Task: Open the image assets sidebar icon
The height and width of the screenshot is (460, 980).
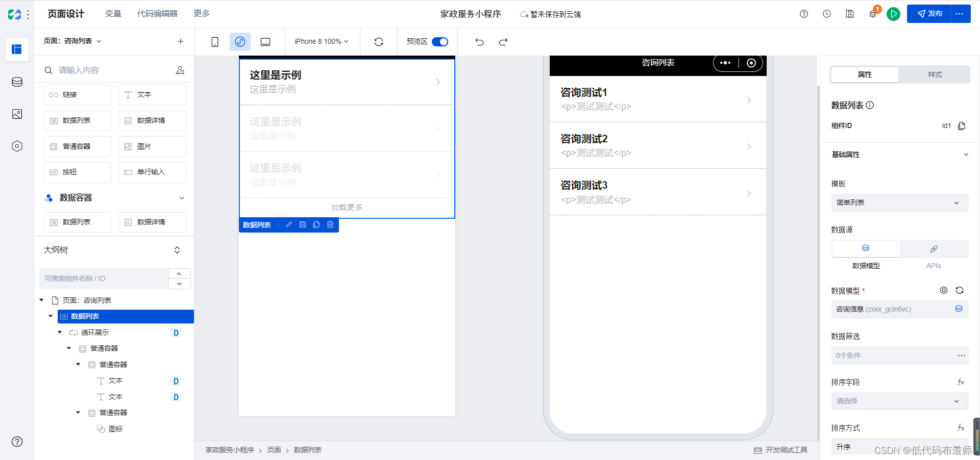Action: pos(17,114)
